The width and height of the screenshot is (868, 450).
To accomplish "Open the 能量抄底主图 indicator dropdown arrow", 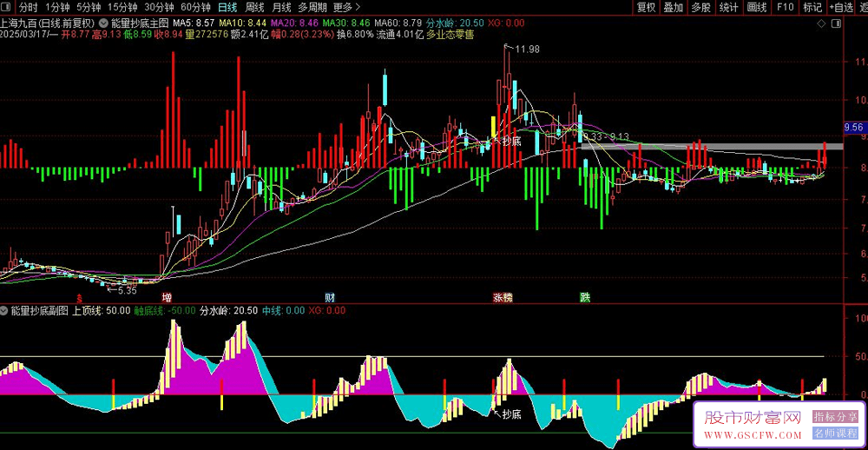I will pyautogui.click(x=105, y=22).
